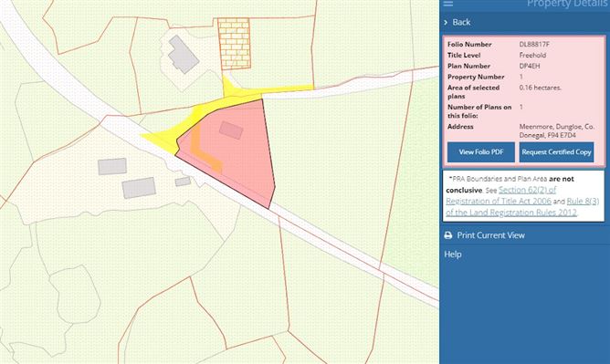Open the Help menu item

click(453, 255)
